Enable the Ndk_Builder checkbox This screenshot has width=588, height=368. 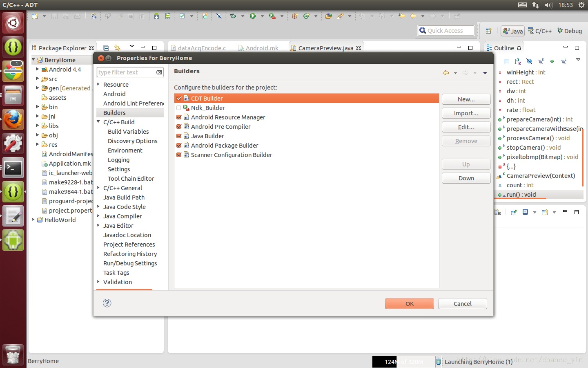click(x=179, y=108)
